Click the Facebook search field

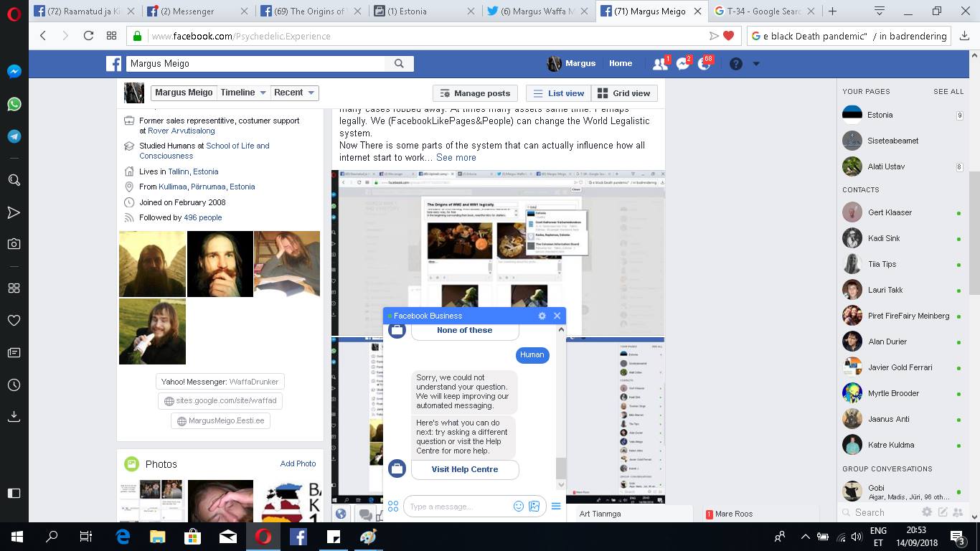click(255, 64)
